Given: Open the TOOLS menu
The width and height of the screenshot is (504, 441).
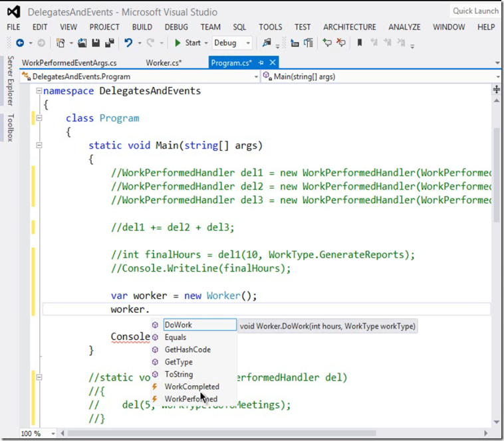Looking at the screenshot, I should 271,27.
